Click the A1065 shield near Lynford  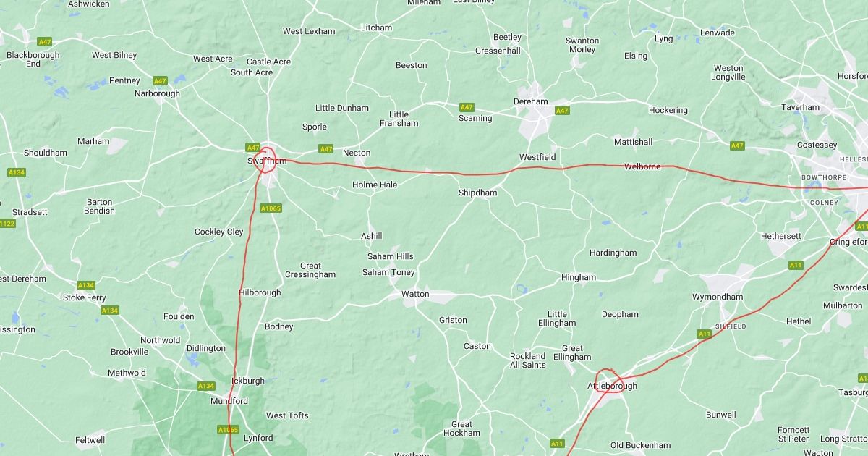tap(228, 430)
